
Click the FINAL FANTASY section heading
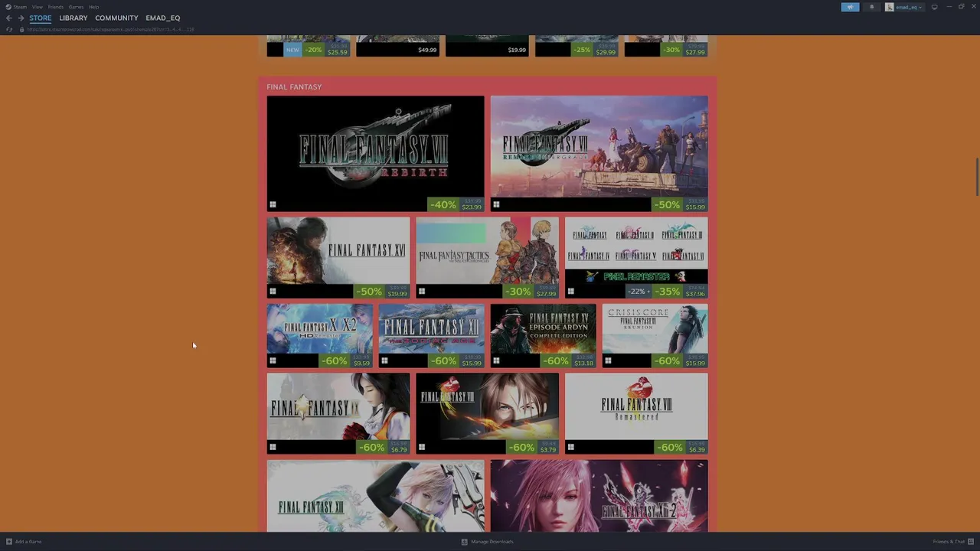point(294,86)
